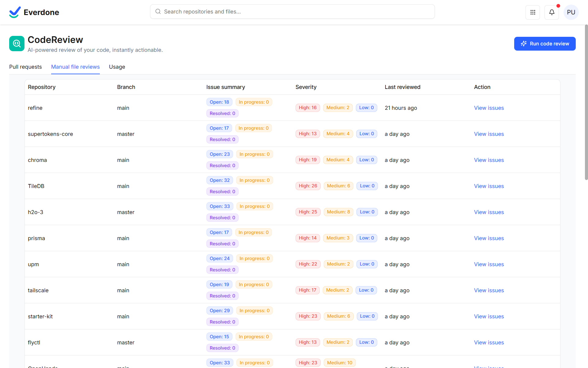588x368 pixels.
Task: Click the CodeReview magnifier badge icon
Action: coord(17,43)
